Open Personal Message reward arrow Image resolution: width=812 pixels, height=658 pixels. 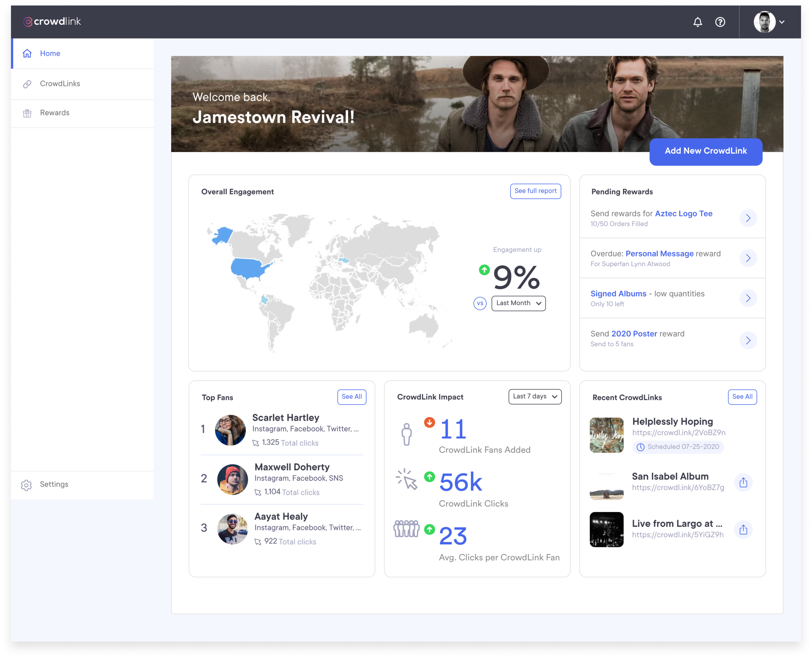[748, 258]
